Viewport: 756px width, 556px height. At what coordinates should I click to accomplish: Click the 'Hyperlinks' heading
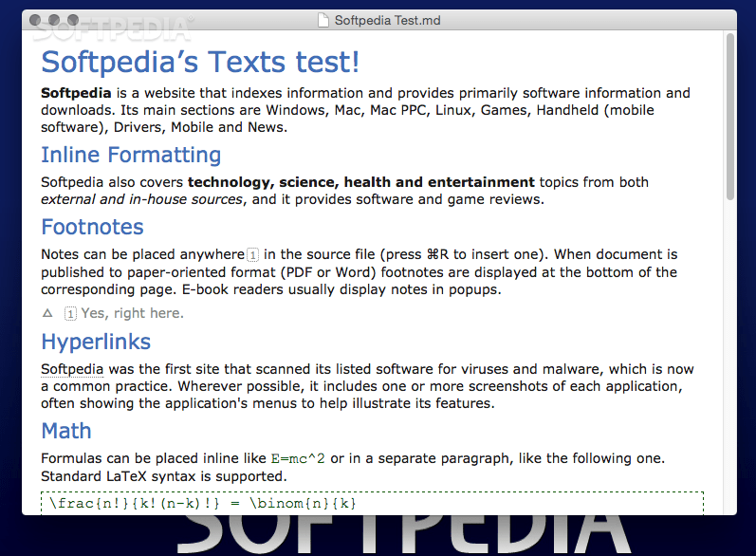pyautogui.click(x=96, y=342)
